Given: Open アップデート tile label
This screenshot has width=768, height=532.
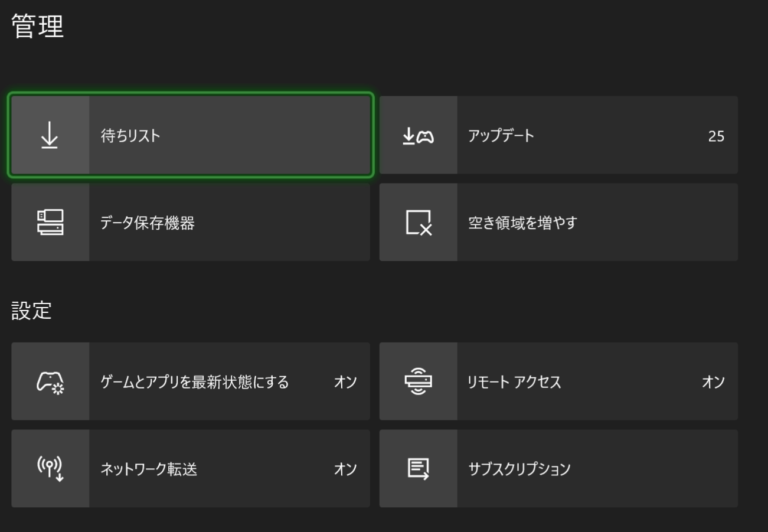Looking at the screenshot, I should 501,136.
